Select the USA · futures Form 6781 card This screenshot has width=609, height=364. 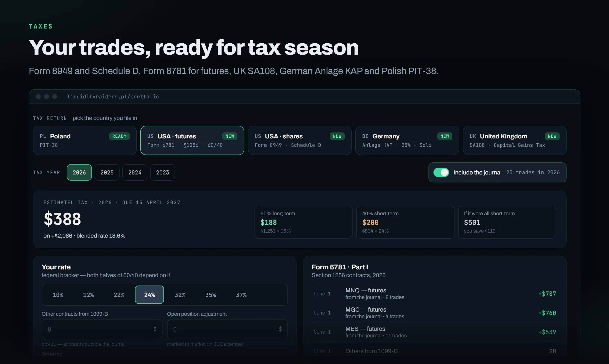[x=192, y=140]
